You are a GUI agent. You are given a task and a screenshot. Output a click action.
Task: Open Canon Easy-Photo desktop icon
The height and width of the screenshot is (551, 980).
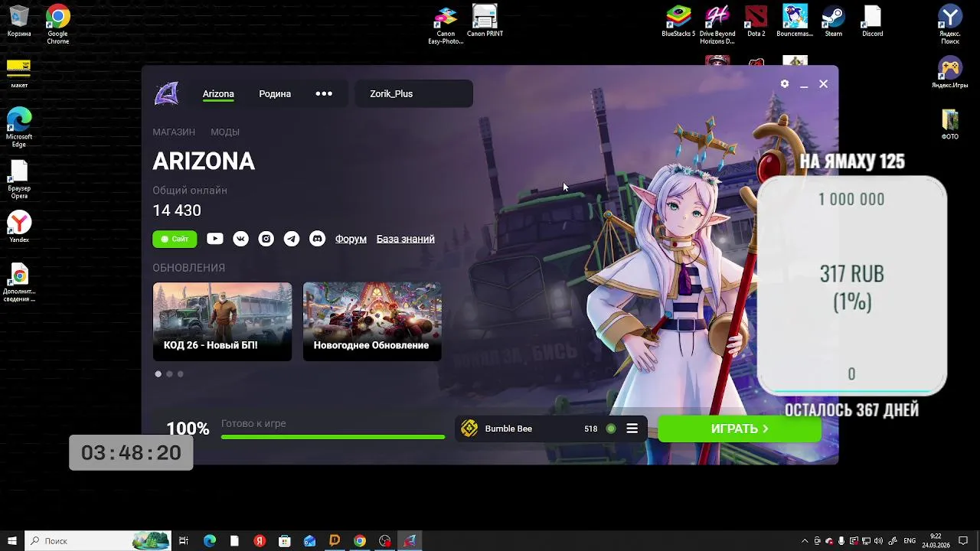coord(446,24)
